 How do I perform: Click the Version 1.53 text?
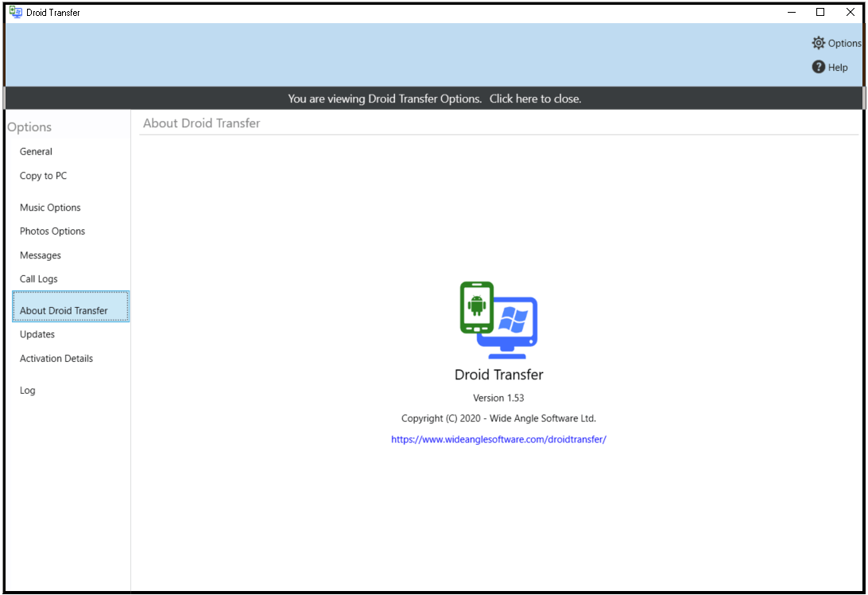click(498, 398)
